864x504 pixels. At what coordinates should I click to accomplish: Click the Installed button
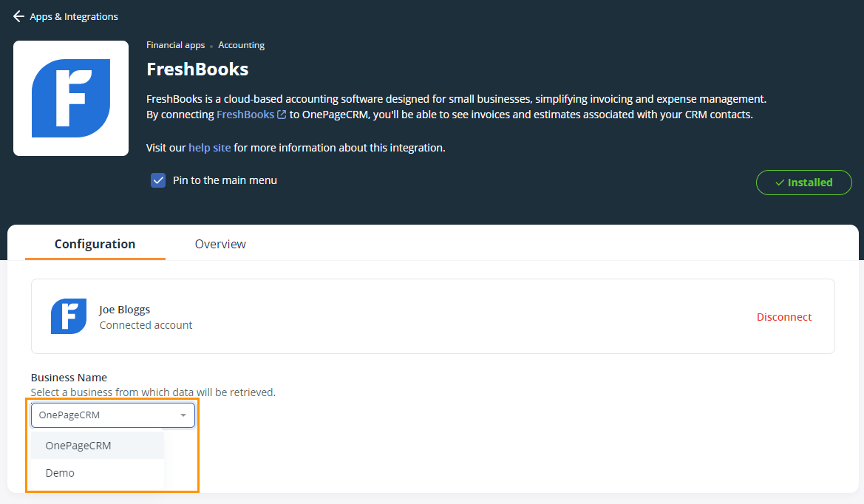(804, 183)
